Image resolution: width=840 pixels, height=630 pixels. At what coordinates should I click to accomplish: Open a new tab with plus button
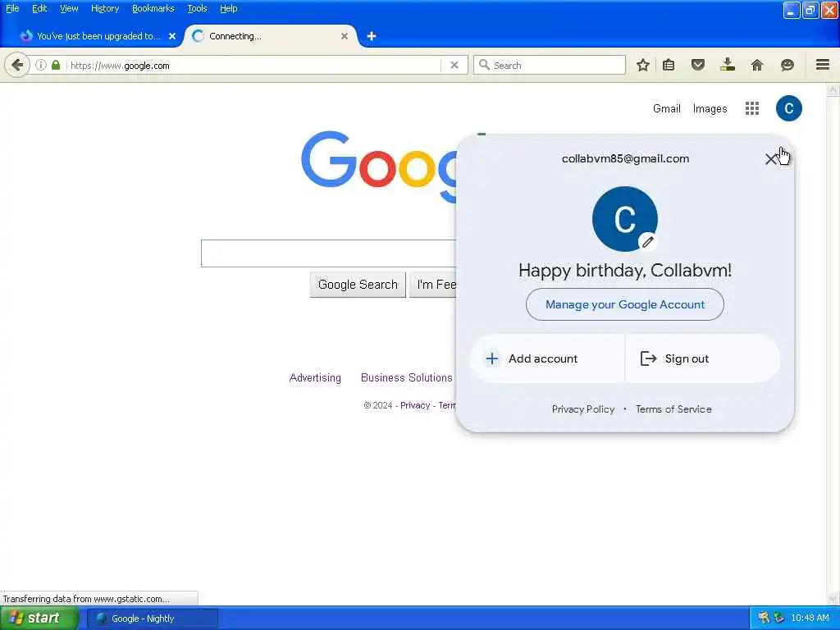[x=372, y=36]
